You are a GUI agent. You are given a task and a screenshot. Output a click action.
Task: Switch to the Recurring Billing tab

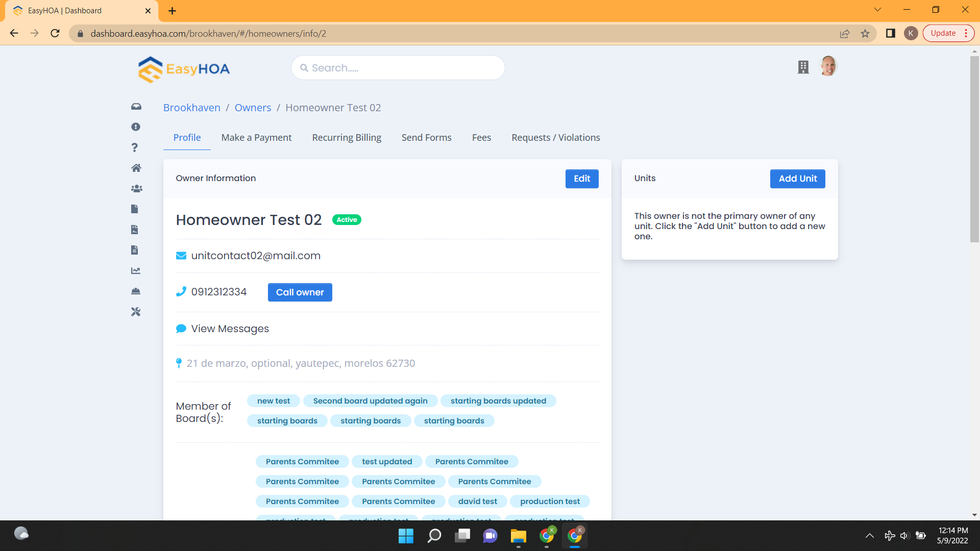pyautogui.click(x=347, y=137)
